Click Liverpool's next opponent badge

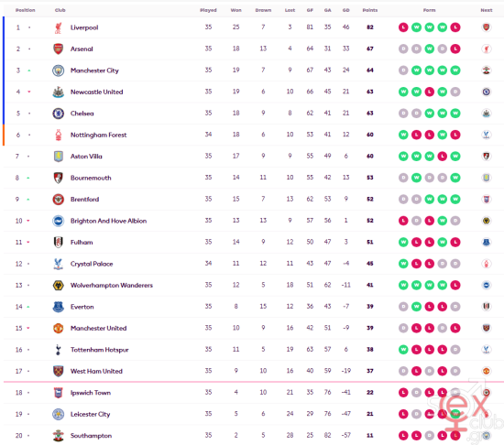point(487,27)
